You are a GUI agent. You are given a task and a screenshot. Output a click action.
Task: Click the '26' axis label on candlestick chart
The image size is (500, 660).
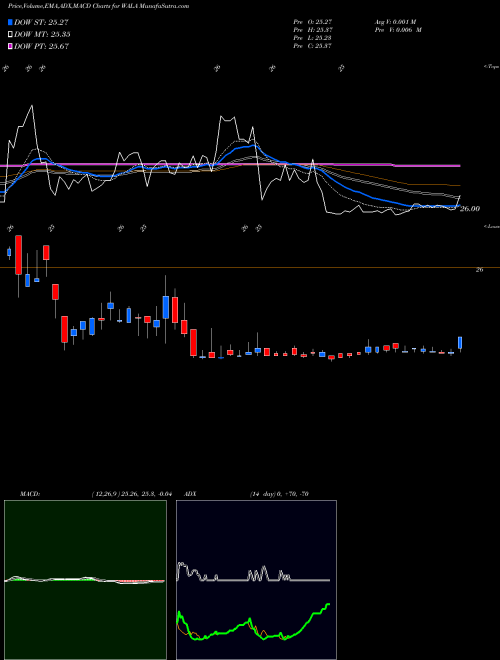(x=479, y=270)
